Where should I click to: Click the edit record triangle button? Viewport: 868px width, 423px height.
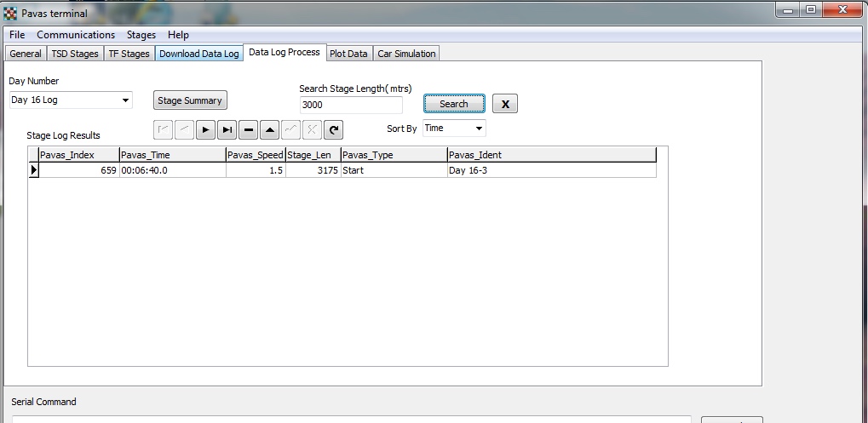(270, 130)
